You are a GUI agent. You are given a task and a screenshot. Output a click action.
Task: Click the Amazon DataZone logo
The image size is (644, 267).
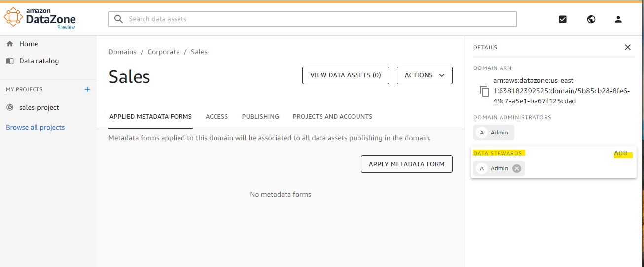[x=40, y=18]
